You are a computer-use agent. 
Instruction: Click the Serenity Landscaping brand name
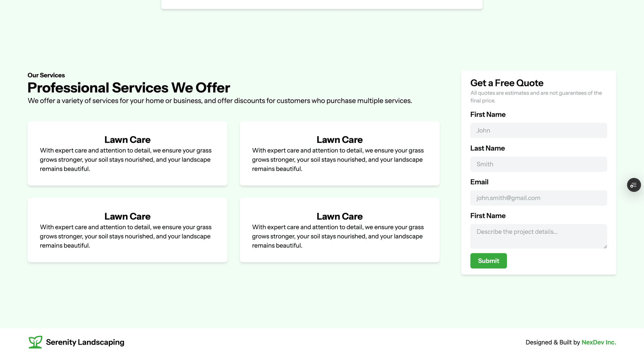click(x=85, y=342)
